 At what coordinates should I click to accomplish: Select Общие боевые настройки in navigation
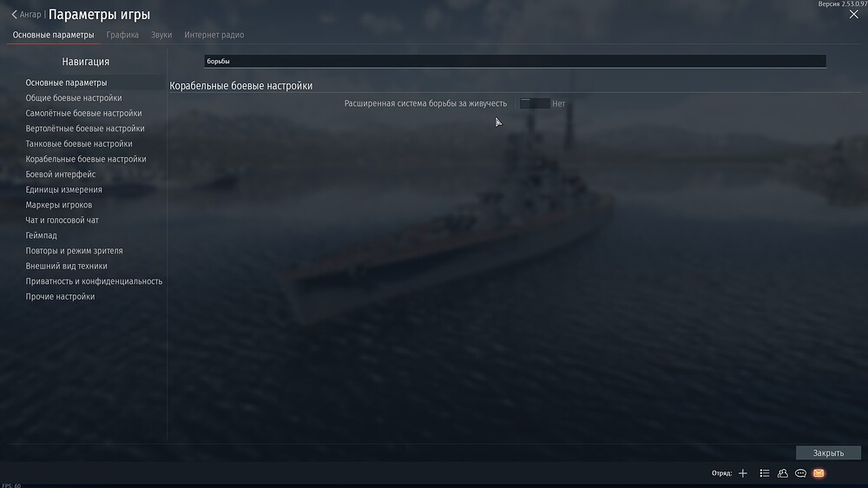74,98
